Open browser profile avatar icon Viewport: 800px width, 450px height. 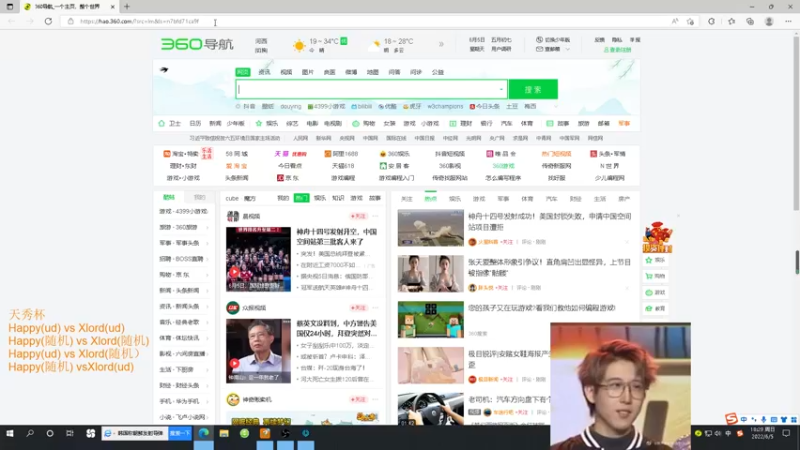[769, 21]
